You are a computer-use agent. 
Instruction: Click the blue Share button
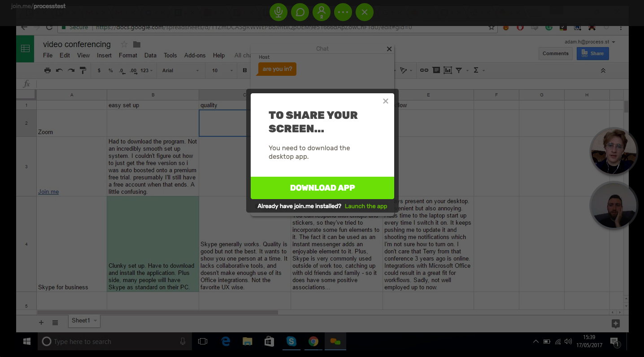[x=592, y=53]
